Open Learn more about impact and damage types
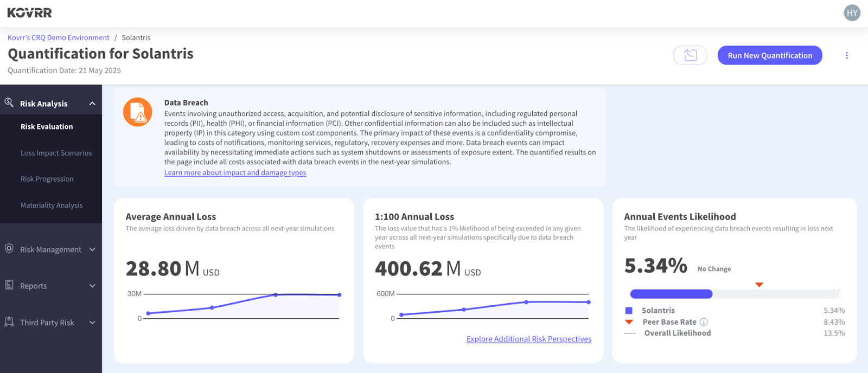868x373 pixels. pos(235,172)
